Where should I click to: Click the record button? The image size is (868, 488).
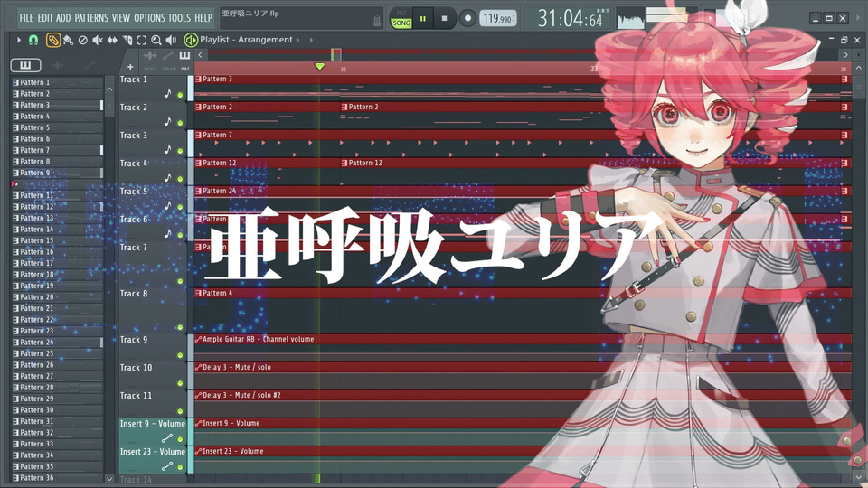point(467,18)
